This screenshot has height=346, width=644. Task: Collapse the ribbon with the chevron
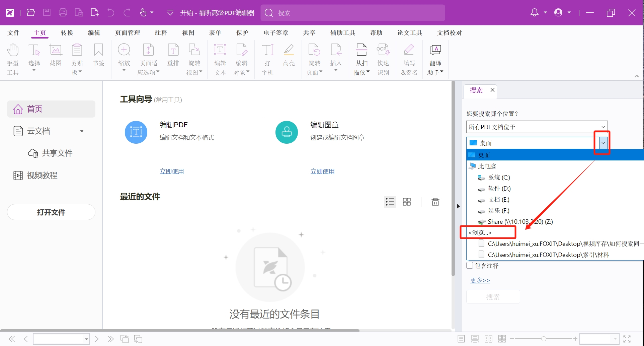pyautogui.click(x=636, y=76)
